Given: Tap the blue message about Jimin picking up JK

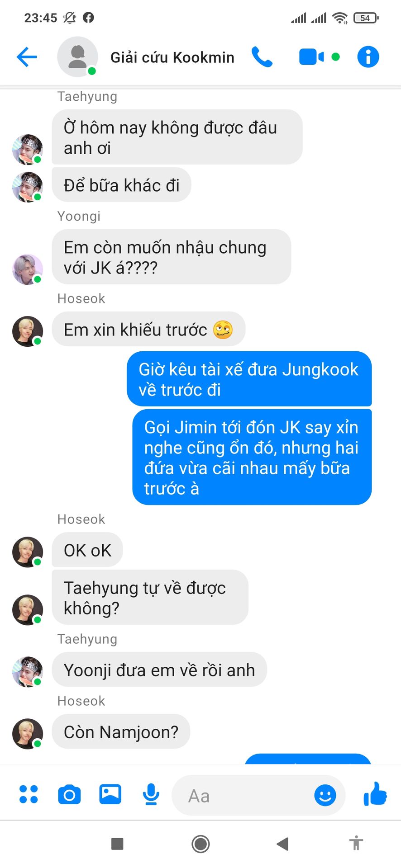Looking at the screenshot, I should click(252, 457).
